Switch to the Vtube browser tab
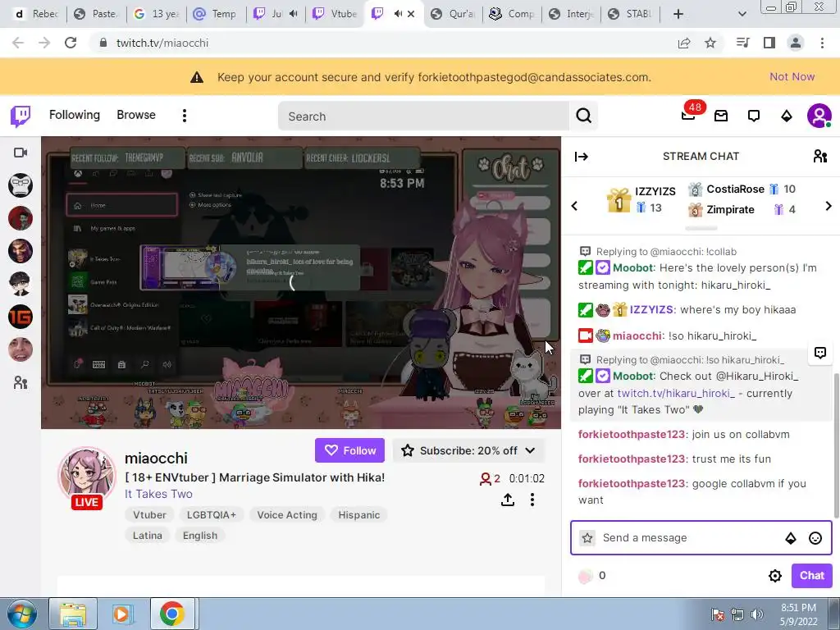Image resolution: width=840 pixels, height=630 pixels. pos(335,14)
